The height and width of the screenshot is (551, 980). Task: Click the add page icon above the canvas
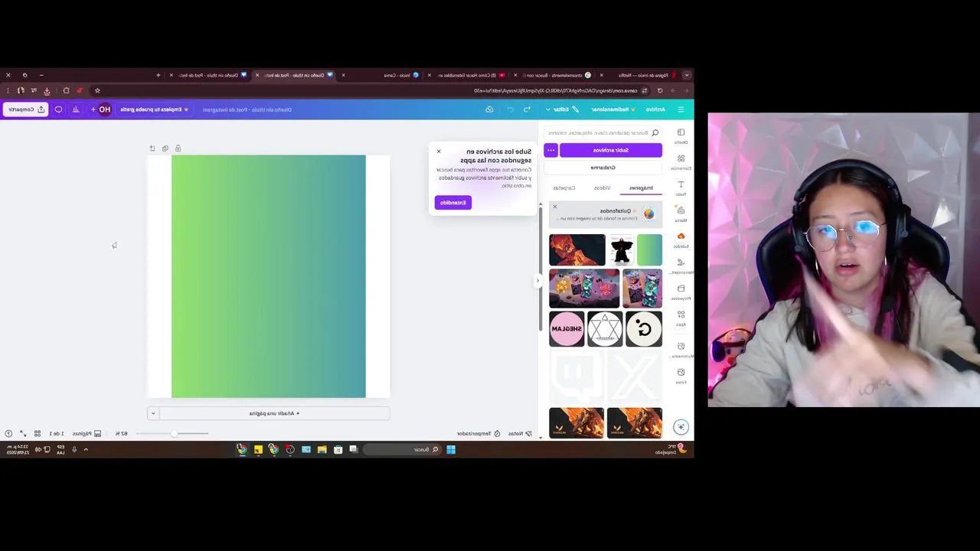[x=152, y=148]
